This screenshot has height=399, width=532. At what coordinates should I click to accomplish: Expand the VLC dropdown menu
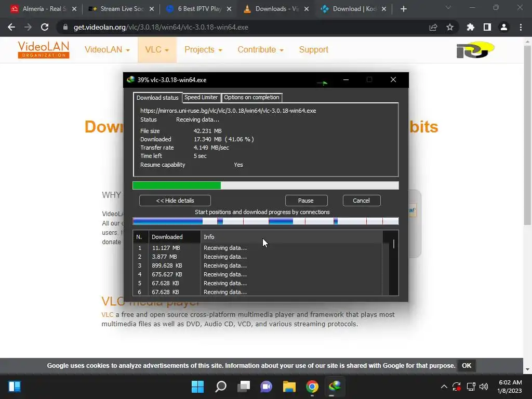point(157,49)
